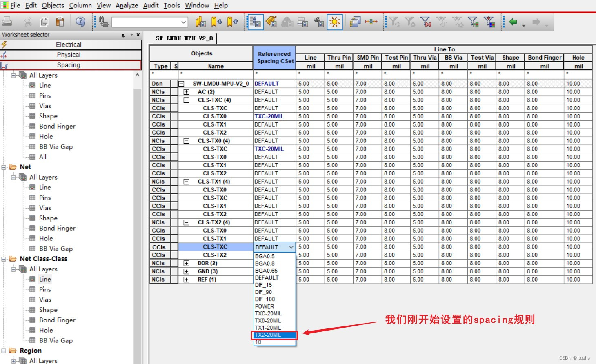596x364 pixels.
Task: Click the green back navigation arrow
Action: 514,22
